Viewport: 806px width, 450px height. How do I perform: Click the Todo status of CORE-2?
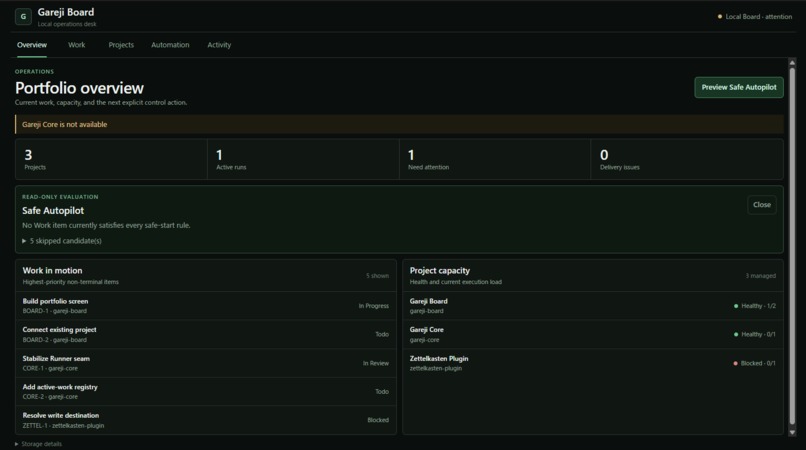click(x=382, y=391)
